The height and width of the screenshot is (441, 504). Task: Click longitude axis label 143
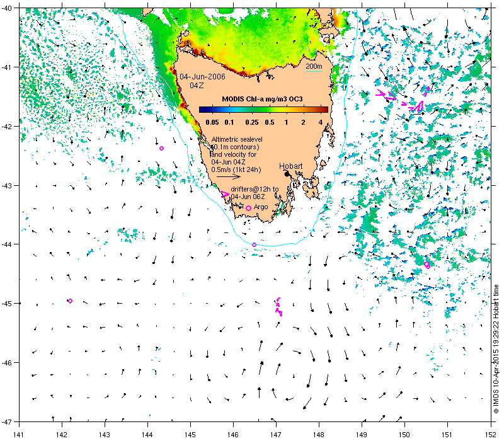105,435
